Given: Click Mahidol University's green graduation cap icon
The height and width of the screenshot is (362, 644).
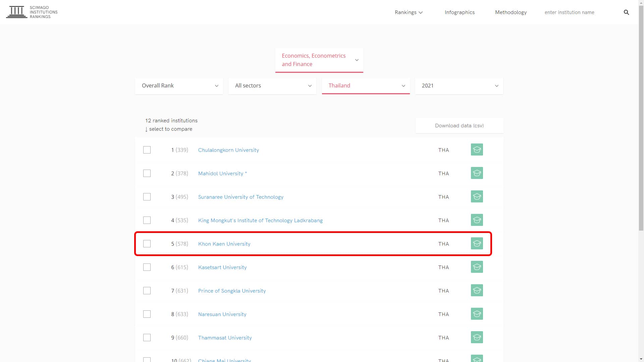Looking at the screenshot, I should [477, 173].
